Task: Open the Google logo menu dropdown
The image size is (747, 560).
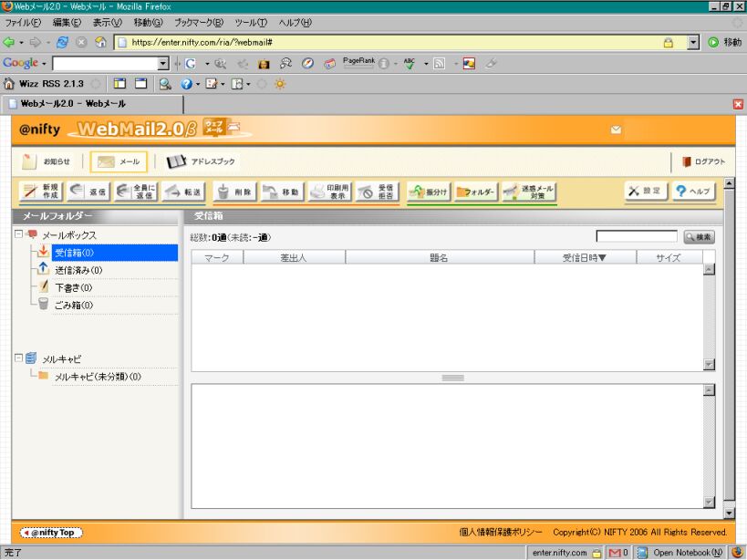Action: point(44,63)
